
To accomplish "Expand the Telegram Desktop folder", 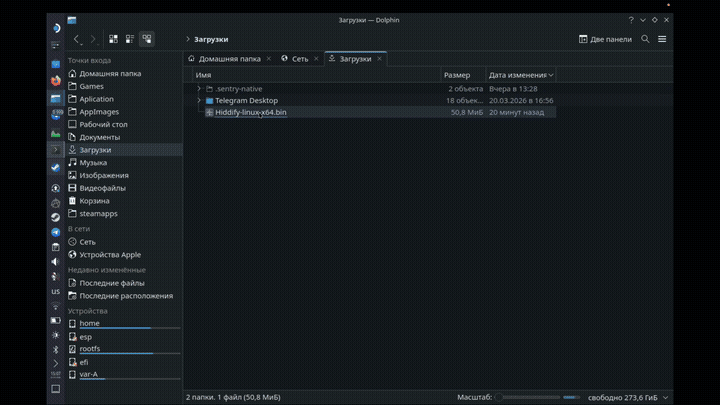I will click(x=199, y=100).
